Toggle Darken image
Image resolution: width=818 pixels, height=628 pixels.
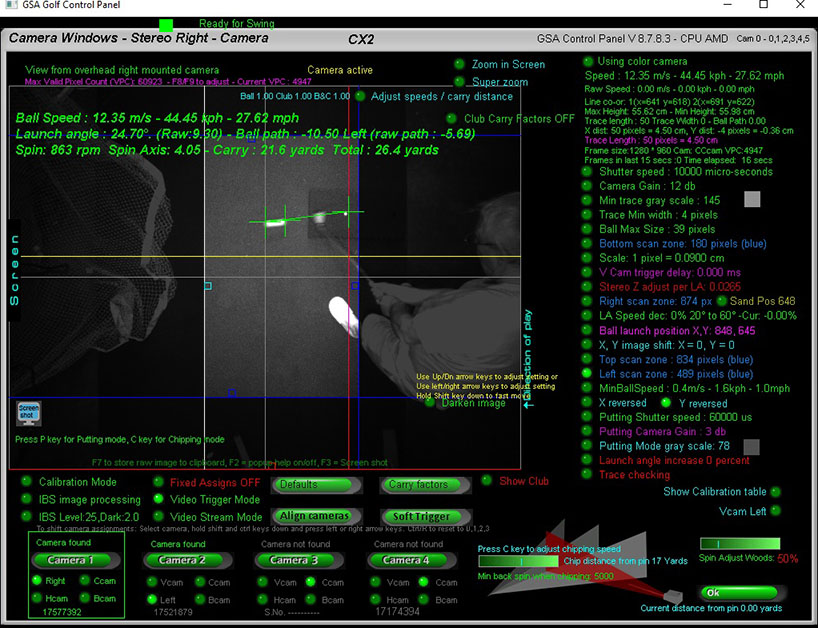tap(430, 403)
